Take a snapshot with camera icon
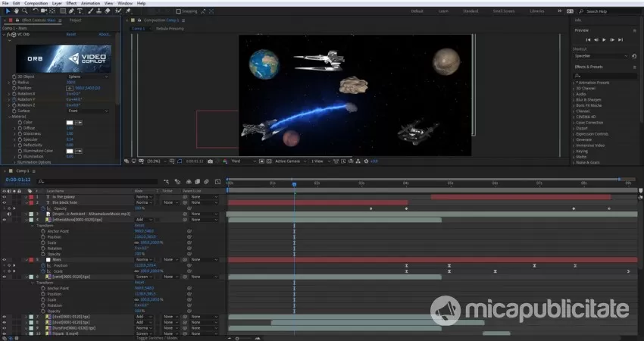This screenshot has height=341, width=644. pyautogui.click(x=211, y=161)
